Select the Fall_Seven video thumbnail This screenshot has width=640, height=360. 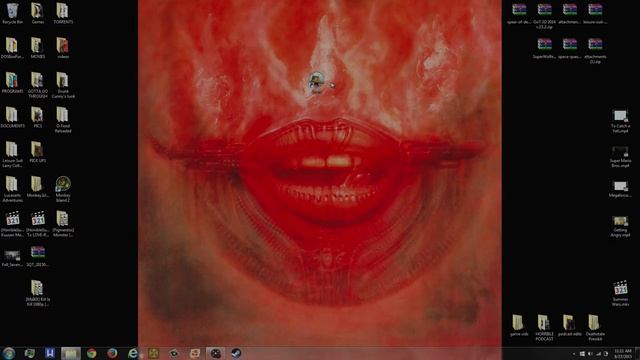(x=11, y=258)
